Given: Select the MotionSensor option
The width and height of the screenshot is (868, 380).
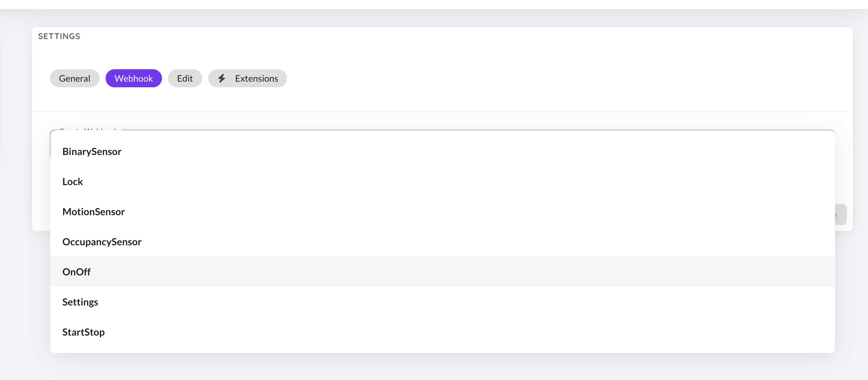Looking at the screenshot, I should click(94, 211).
